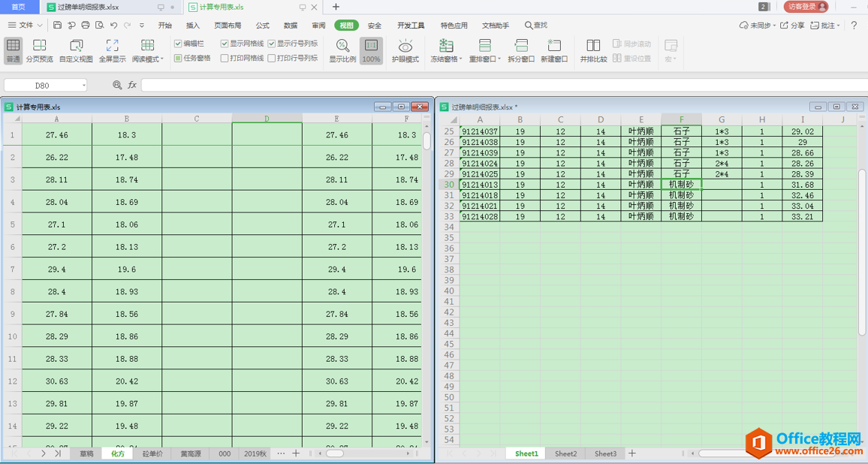The image size is (868, 464).
Task: Click the save icon in the quick toolbar
Action: pos(58,25)
